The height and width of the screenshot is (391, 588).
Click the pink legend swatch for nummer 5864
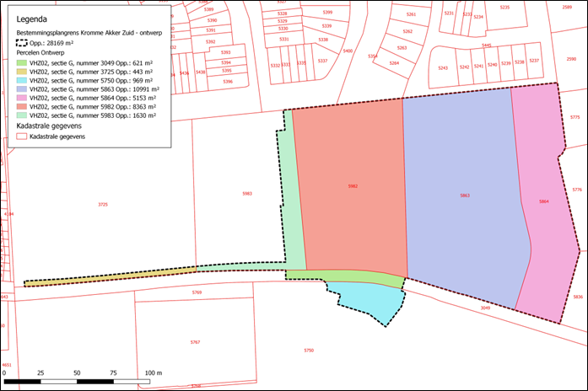pos(22,98)
